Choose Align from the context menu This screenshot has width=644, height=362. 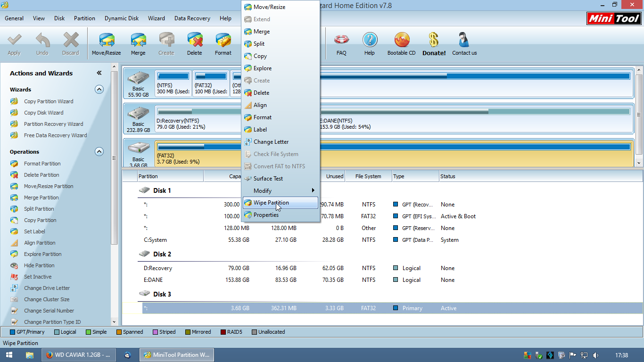280,105
